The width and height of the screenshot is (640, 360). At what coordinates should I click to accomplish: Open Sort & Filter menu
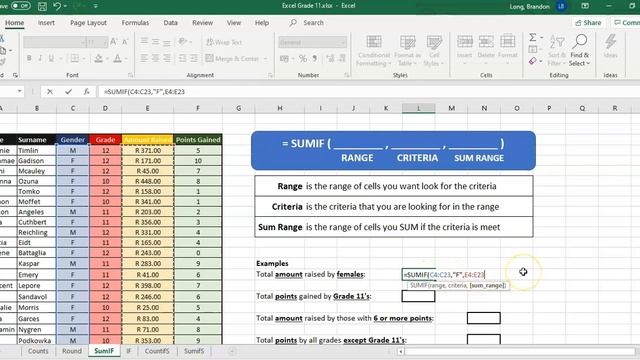(x=557, y=51)
